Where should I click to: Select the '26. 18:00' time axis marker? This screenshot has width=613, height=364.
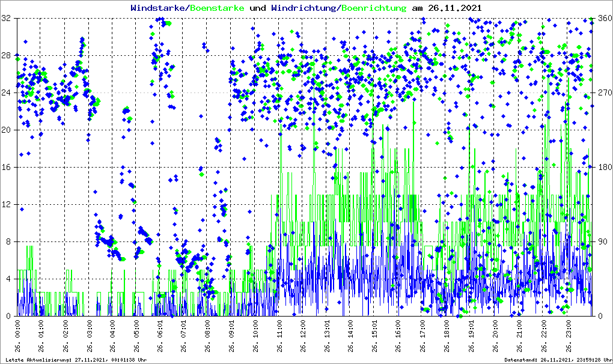[447, 336]
